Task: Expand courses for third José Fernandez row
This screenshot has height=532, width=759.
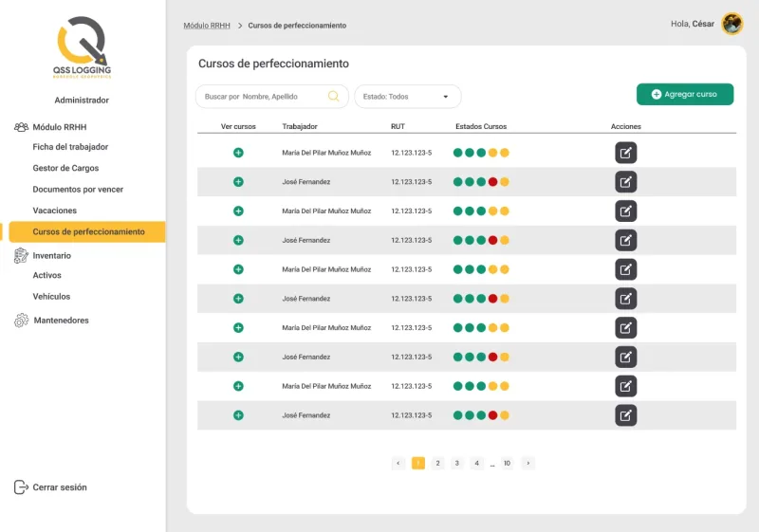Action: (238, 299)
